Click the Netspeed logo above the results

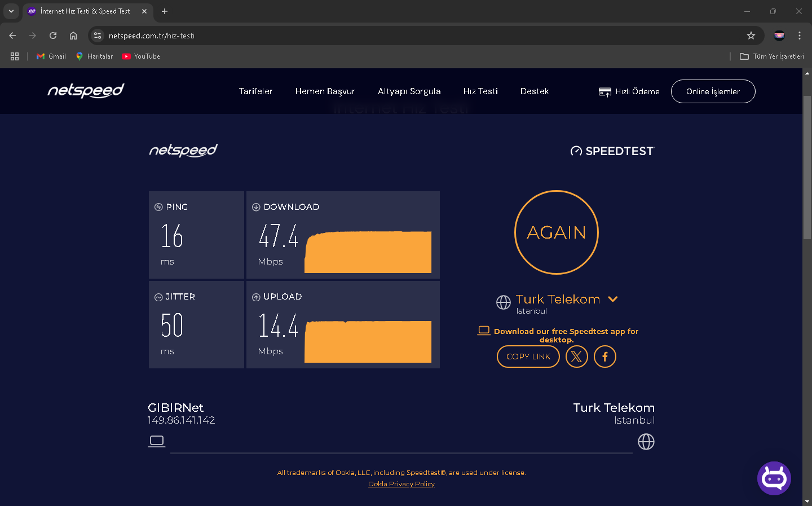pos(183,151)
